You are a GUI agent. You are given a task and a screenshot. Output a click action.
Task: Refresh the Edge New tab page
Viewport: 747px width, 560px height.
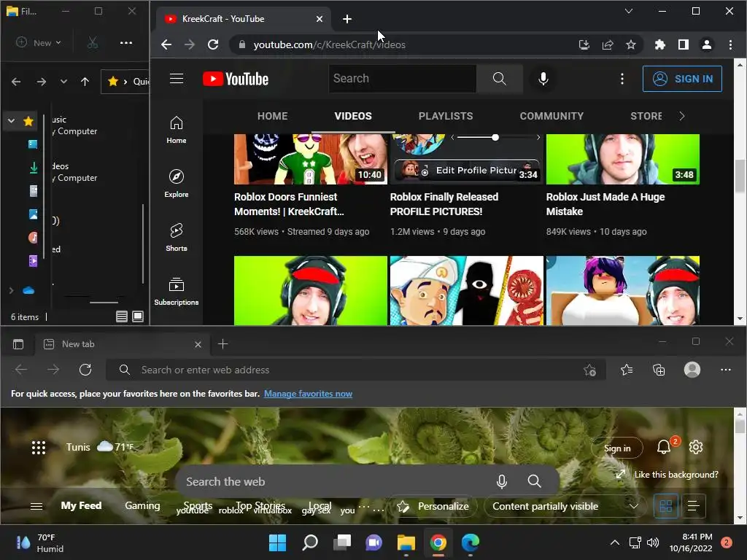pos(85,370)
